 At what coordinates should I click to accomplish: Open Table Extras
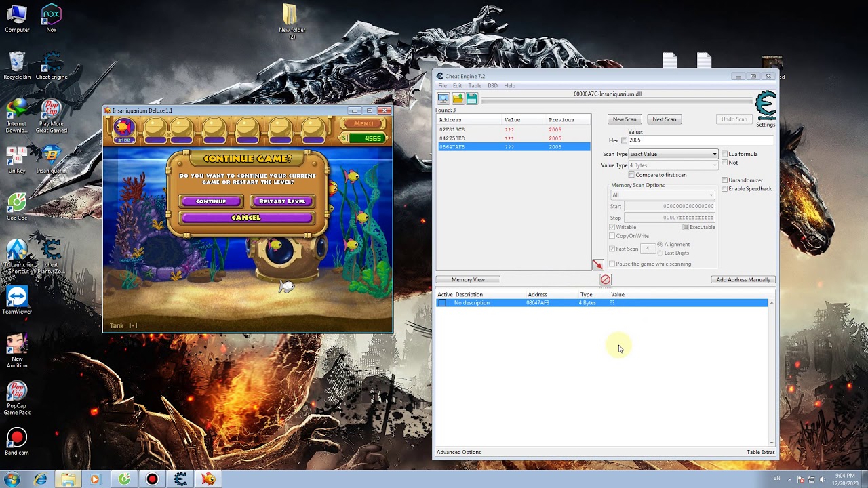click(x=760, y=452)
